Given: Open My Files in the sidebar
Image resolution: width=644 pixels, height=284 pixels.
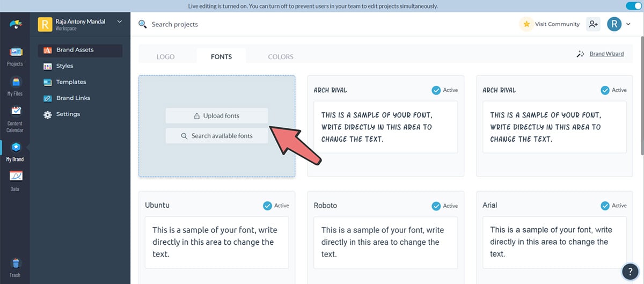Looking at the screenshot, I should (14, 86).
